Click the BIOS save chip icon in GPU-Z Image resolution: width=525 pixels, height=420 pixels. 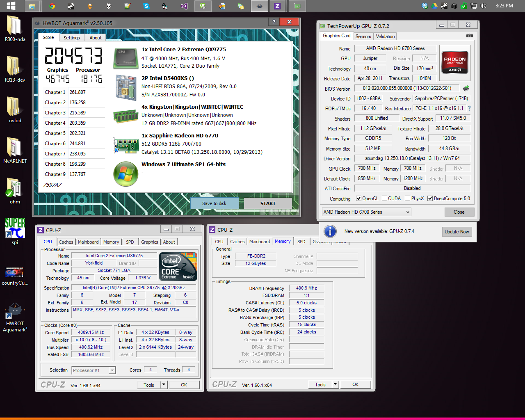(466, 88)
